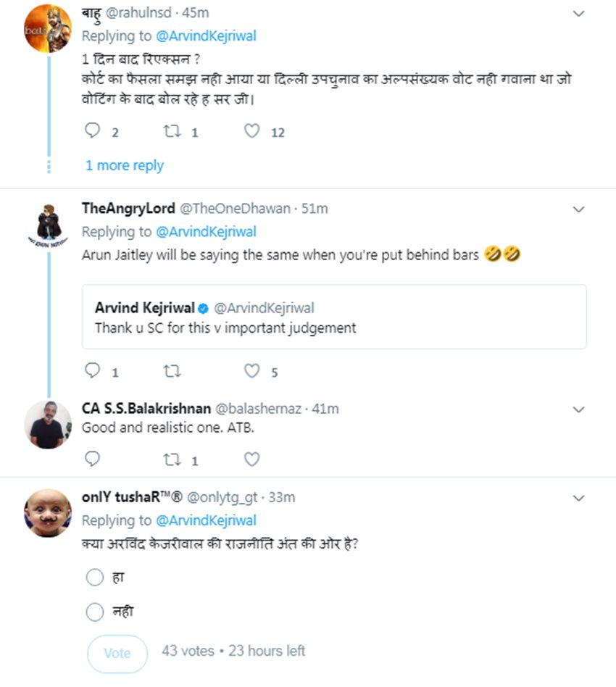Reply to rahulnsd's tweet via comment icon
Viewport: 616px width, 687px height.
tap(92, 131)
